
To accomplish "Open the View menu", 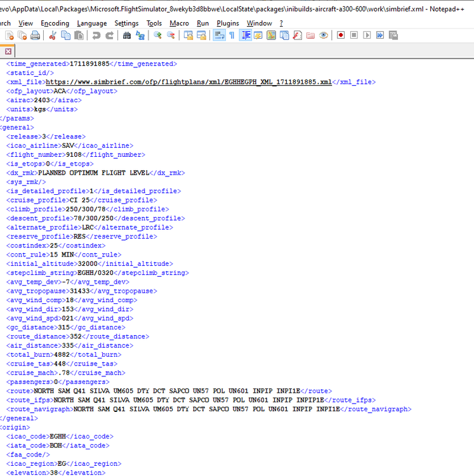I will (x=25, y=23).
